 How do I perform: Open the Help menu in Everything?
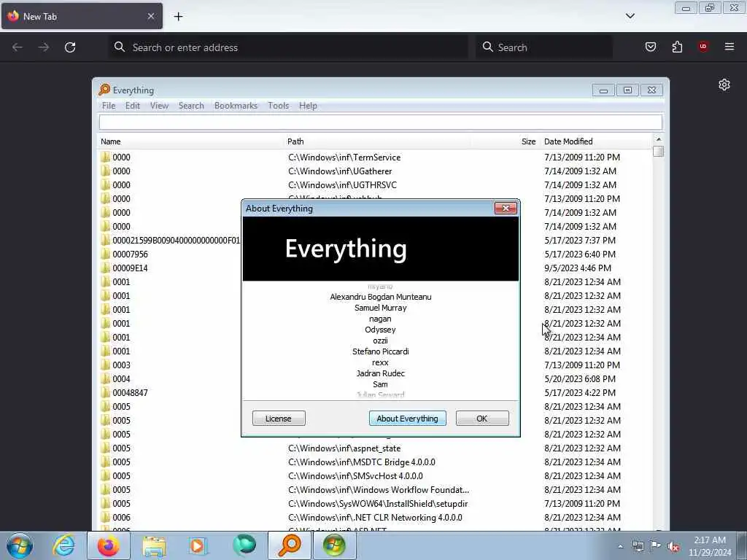point(308,106)
